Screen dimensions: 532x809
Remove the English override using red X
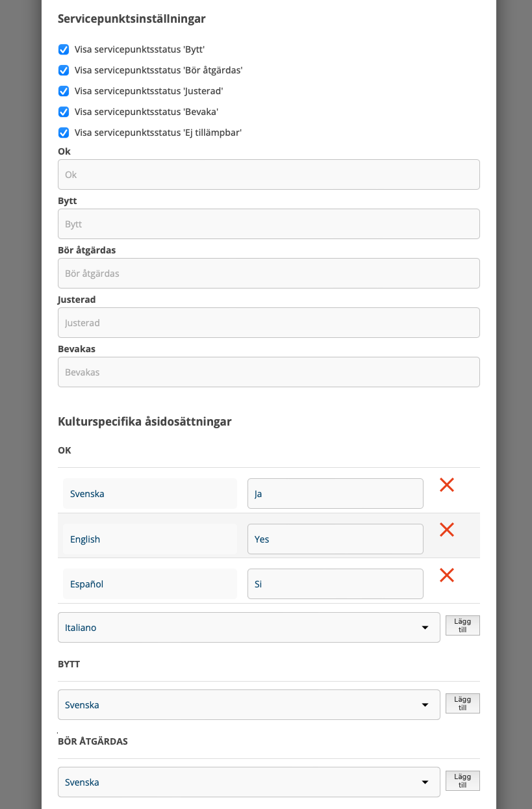[x=446, y=530]
